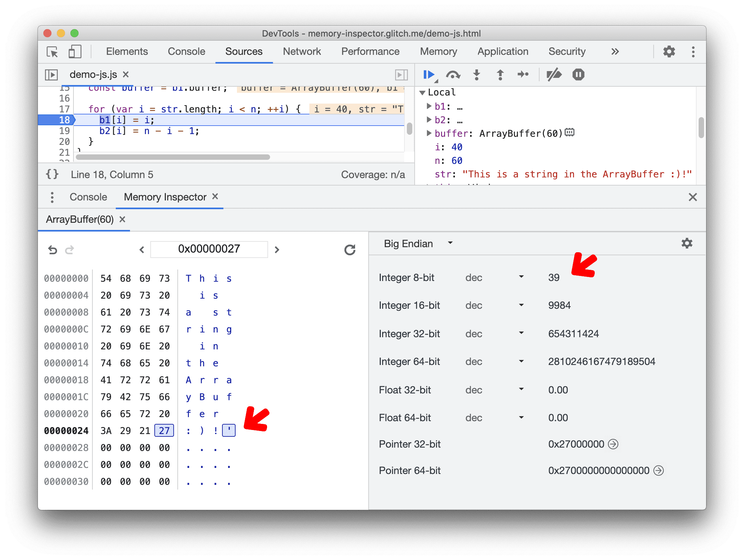Click the memory inspector settings gear icon
744x560 pixels.
coord(686,243)
